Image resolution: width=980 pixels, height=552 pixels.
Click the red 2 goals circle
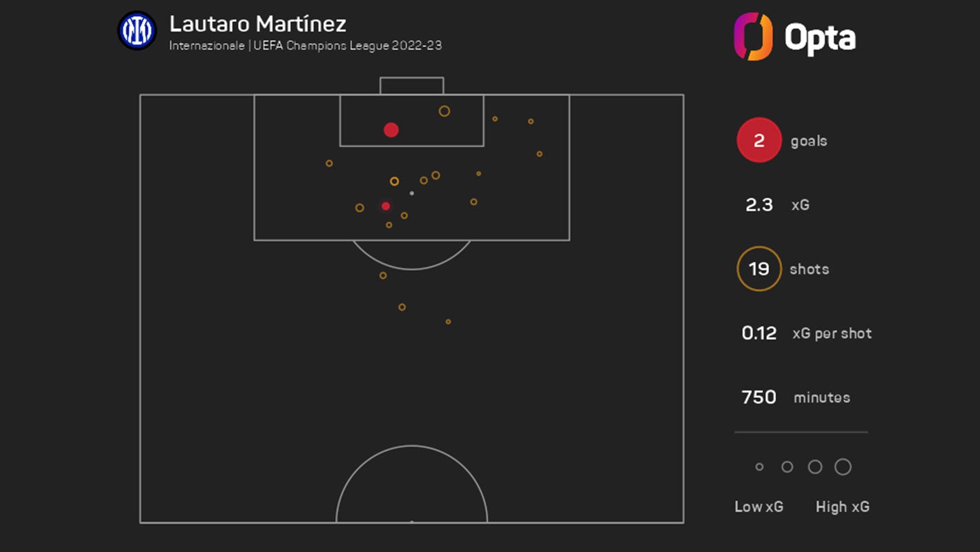tap(759, 141)
